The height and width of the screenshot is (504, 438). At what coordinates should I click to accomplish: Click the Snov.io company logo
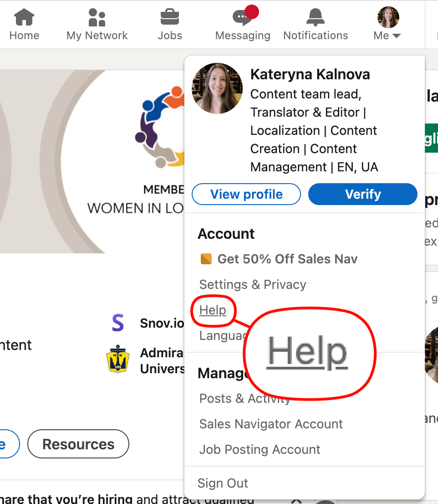tap(118, 323)
